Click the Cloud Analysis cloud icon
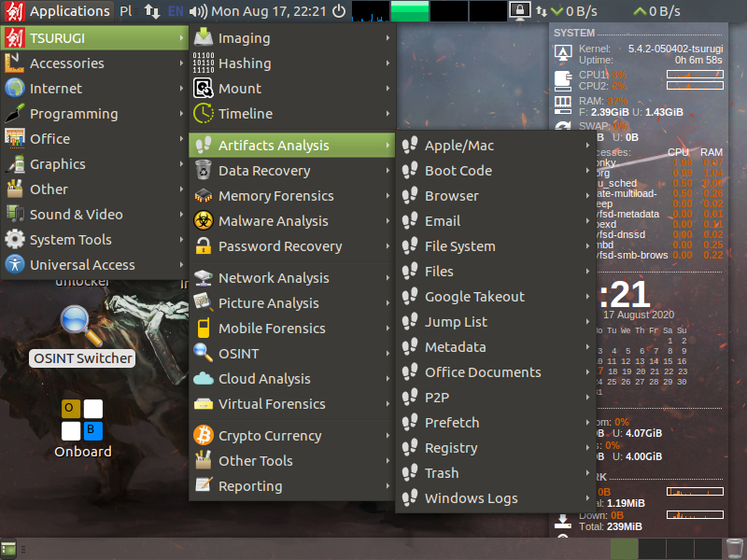Viewport: 747px width, 560px height. (204, 379)
